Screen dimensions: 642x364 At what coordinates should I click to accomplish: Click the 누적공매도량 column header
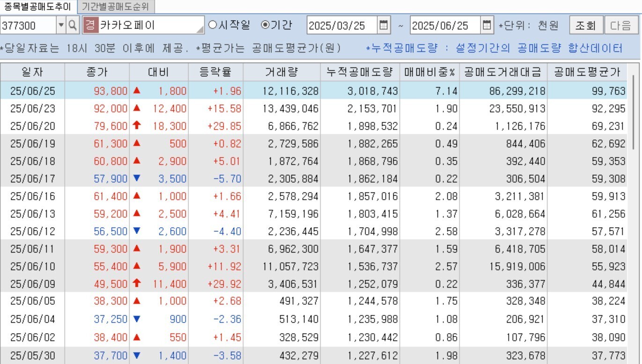click(360, 72)
